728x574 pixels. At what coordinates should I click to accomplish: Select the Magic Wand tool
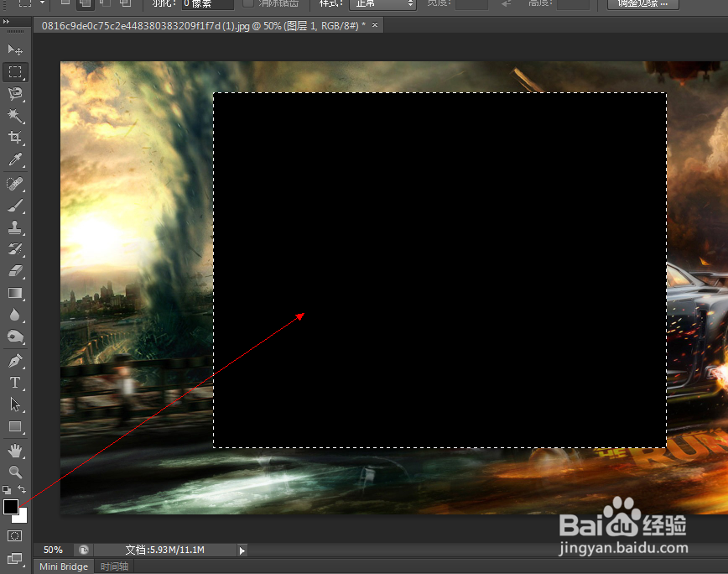tap(15, 115)
